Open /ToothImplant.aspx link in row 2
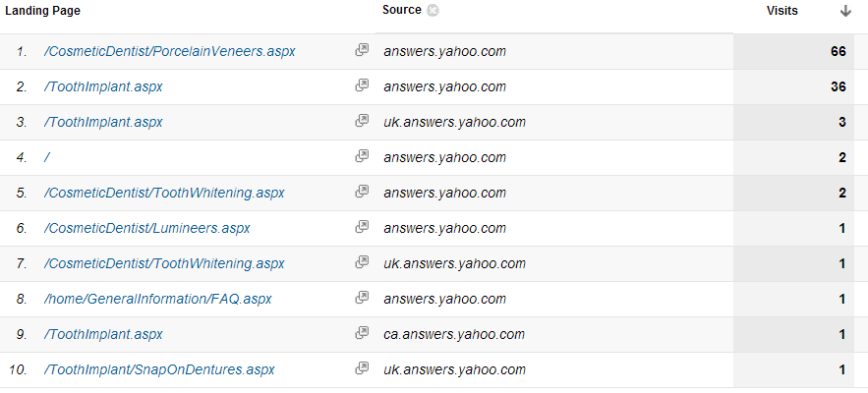Image resolution: width=868 pixels, height=393 pixels. pos(103,86)
